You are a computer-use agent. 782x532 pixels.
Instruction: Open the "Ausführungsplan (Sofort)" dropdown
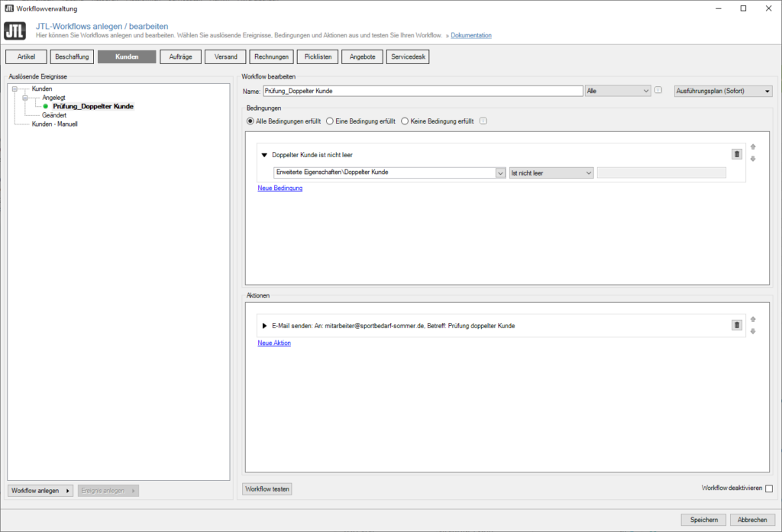pos(722,90)
